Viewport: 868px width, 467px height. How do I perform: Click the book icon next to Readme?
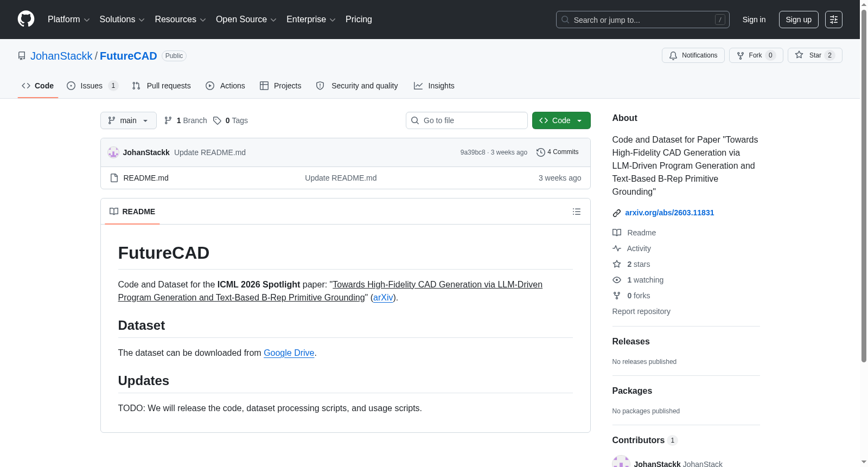point(617,233)
